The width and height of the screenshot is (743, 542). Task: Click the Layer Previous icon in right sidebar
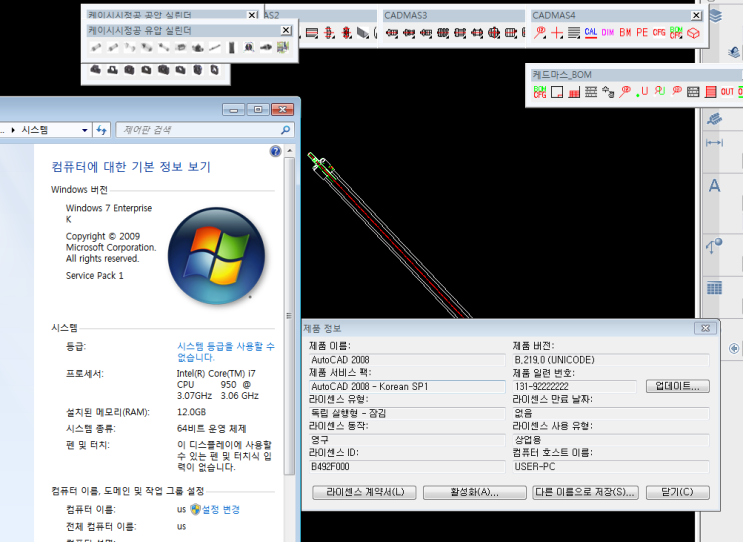pyautogui.click(x=734, y=51)
